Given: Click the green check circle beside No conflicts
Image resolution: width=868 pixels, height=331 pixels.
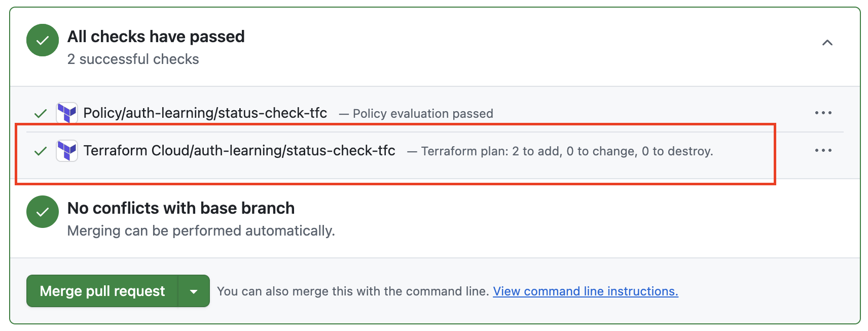Looking at the screenshot, I should coord(43,212).
